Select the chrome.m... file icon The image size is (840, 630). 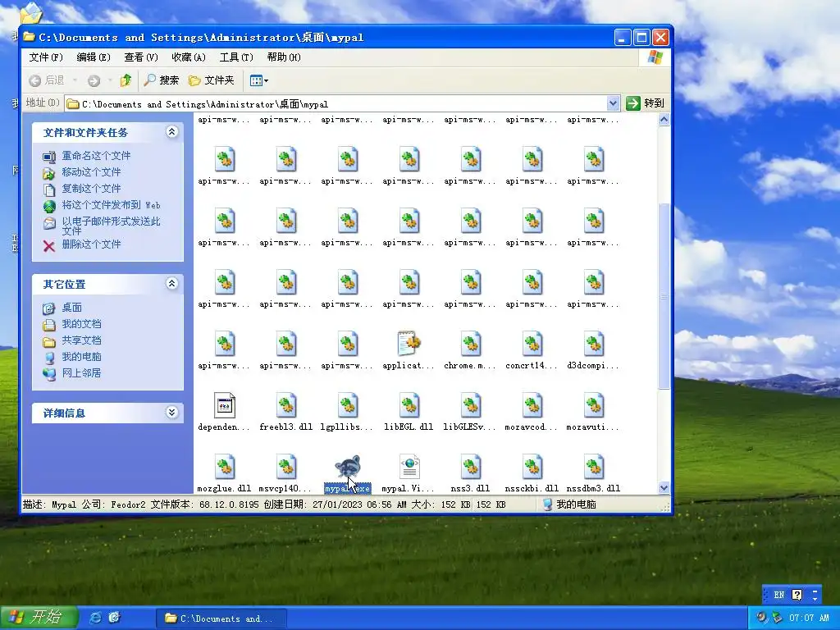471,344
